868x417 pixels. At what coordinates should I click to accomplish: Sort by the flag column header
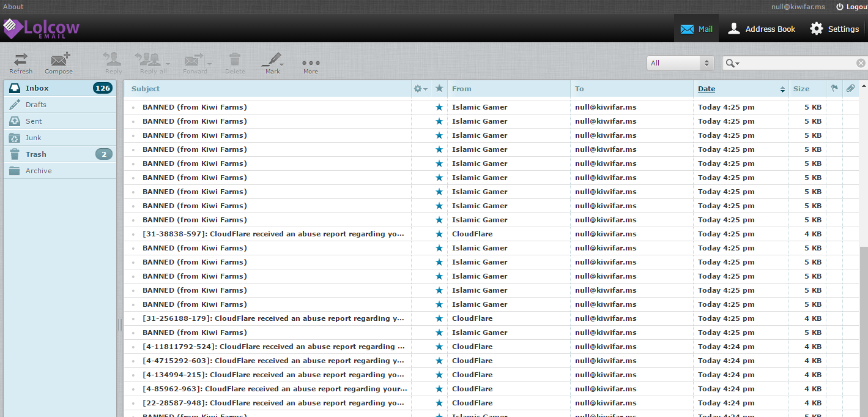click(x=834, y=89)
